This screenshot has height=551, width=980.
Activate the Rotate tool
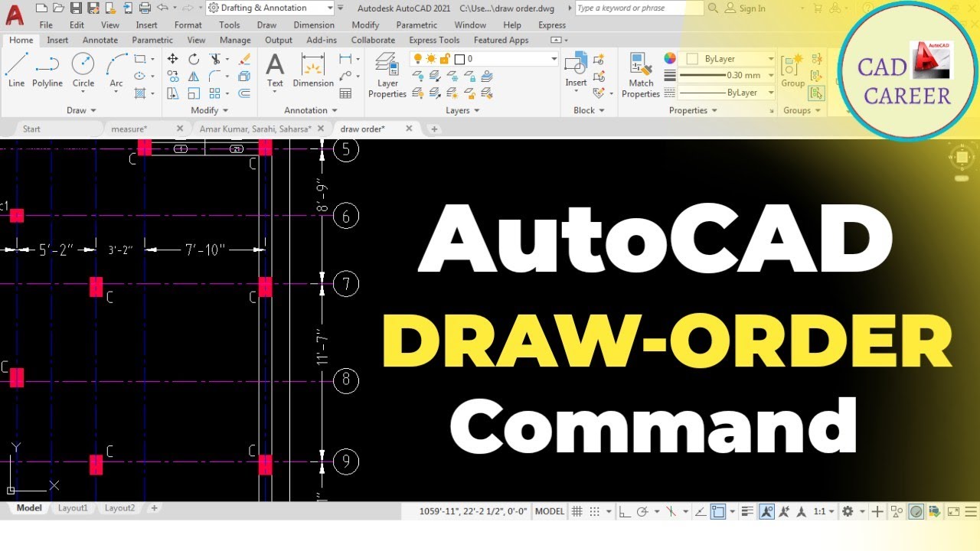194,59
